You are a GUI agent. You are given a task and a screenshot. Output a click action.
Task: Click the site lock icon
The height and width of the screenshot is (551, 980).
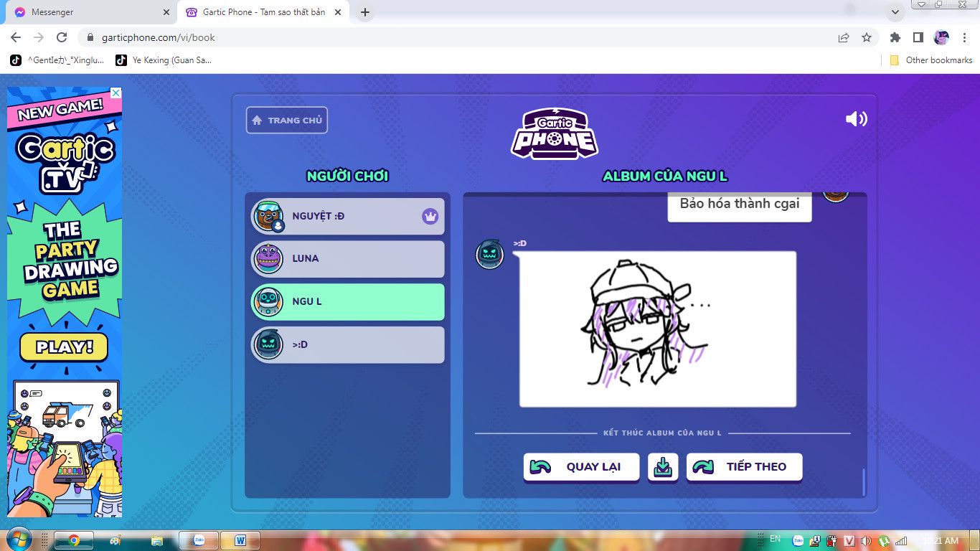(x=90, y=37)
